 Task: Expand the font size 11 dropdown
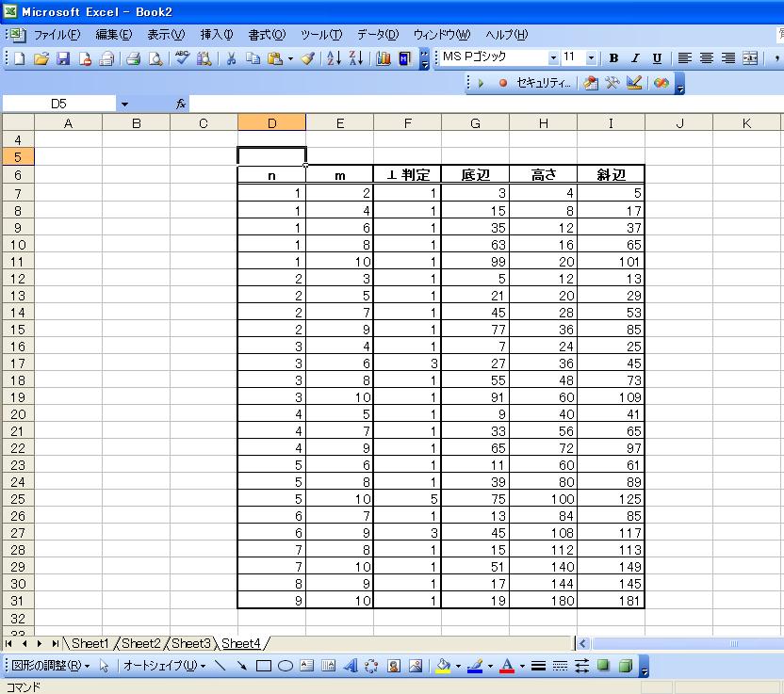(591, 58)
